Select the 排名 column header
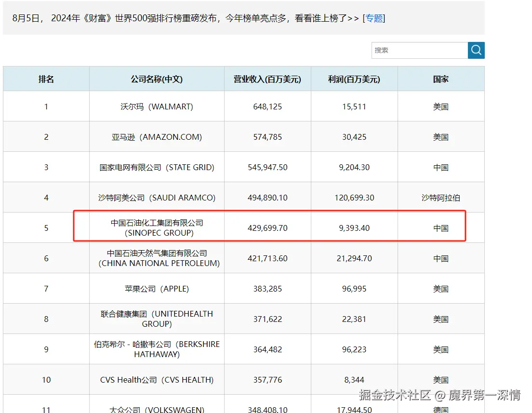This screenshot has height=413, width=532. pos(46,79)
